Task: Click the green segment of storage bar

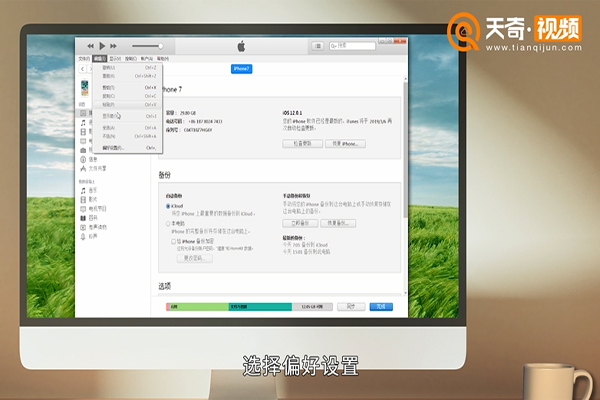Action: tap(199, 307)
